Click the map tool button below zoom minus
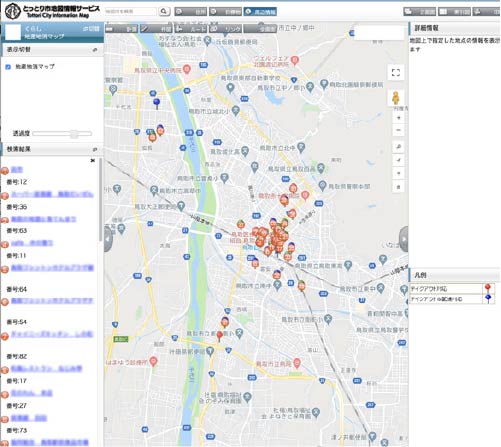Screen dimensions: 501x447 (398, 147)
